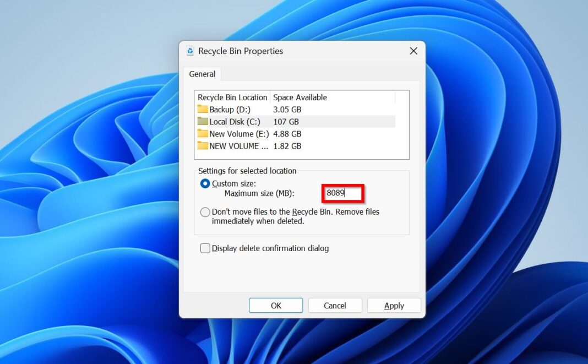Click the Cancel button
This screenshot has height=364, width=588.
click(x=335, y=305)
